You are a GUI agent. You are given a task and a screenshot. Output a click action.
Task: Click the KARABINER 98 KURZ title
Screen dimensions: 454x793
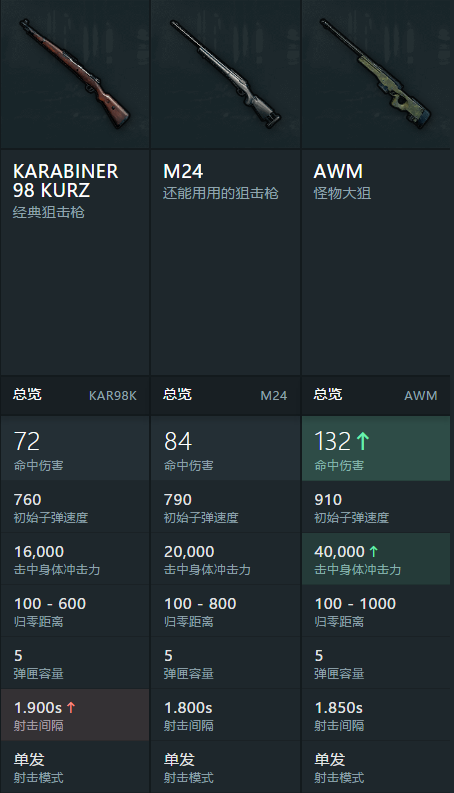pos(66,181)
